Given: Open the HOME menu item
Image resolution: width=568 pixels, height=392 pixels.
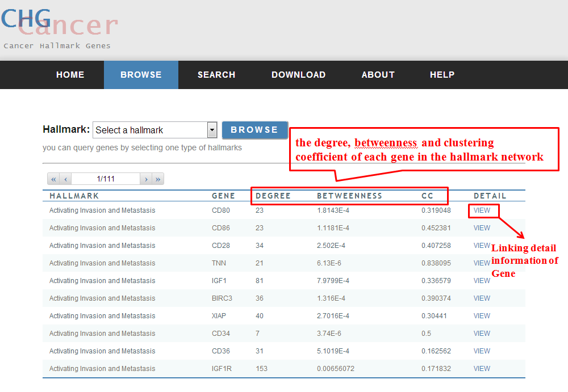Looking at the screenshot, I should click(x=70, y=75).
